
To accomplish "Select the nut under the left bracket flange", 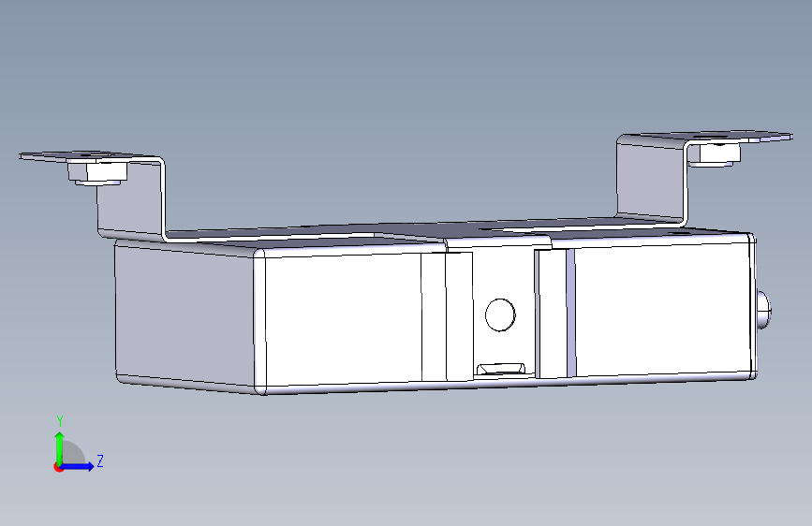I will [x=97, y=172].
